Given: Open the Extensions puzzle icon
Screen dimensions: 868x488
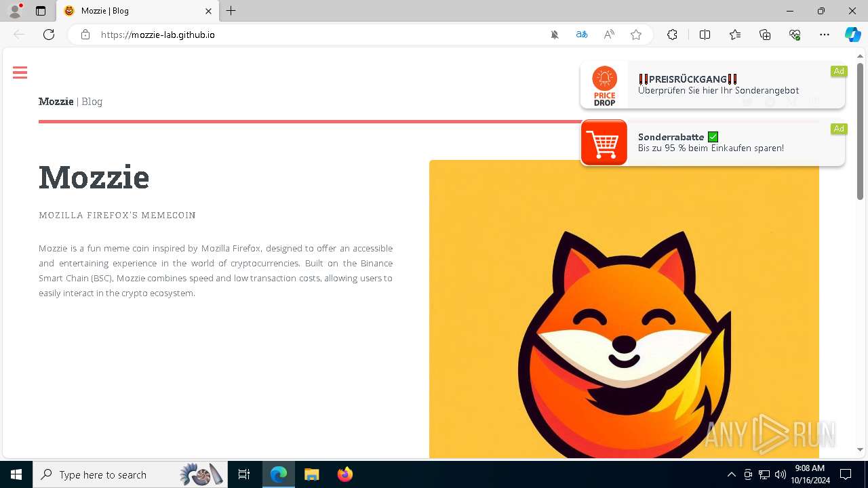Looking at the screenshot, I should point(672,35).
